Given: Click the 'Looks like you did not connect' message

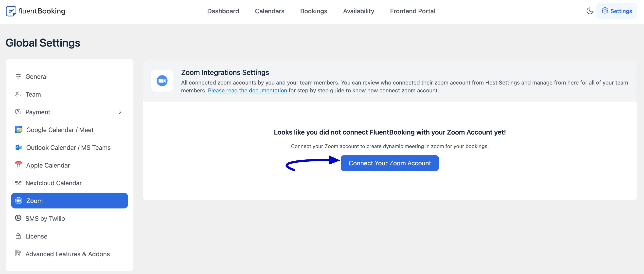Looking at the screenshot, I should tap(390, 132).
